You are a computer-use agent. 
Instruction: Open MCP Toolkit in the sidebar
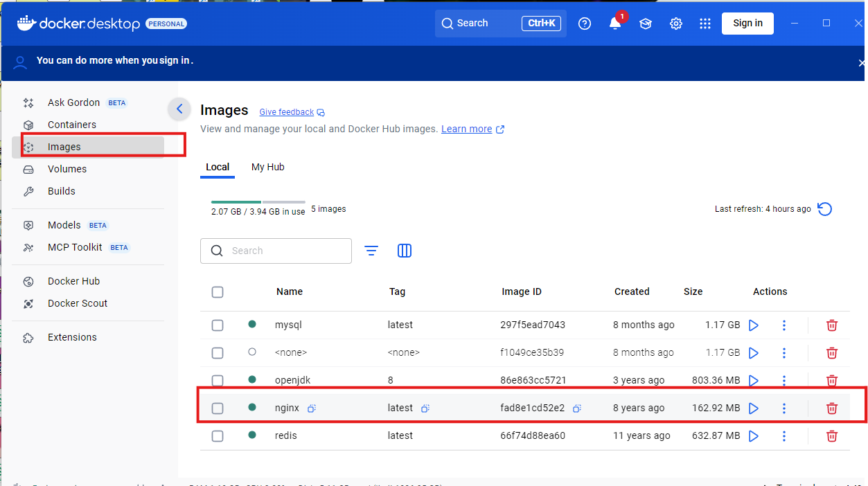88,247
